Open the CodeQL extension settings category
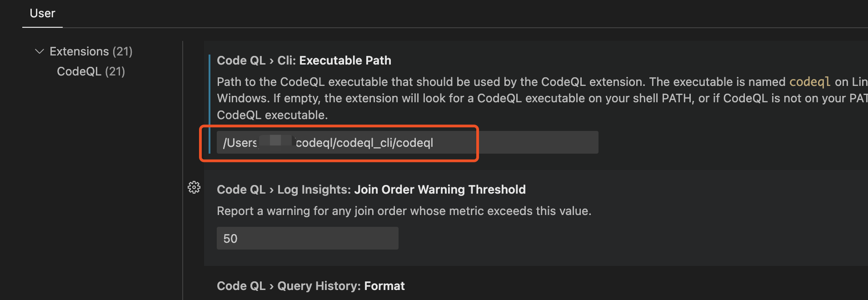 click(90, 71)
